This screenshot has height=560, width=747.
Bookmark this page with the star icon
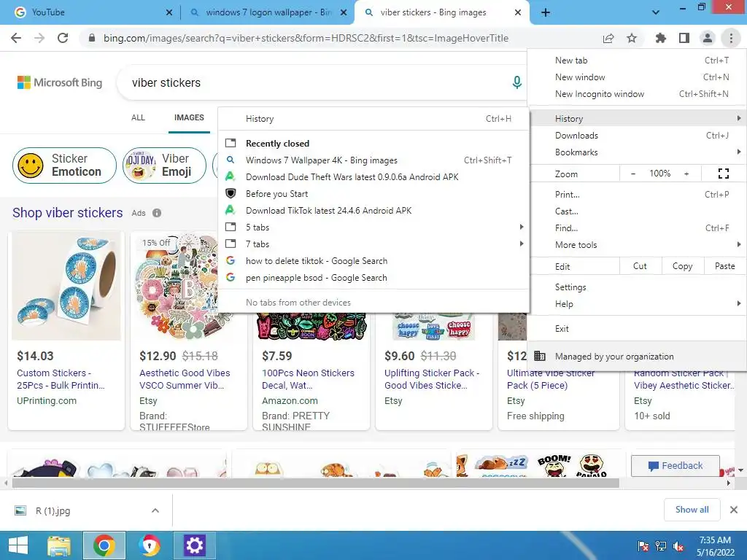632,38
